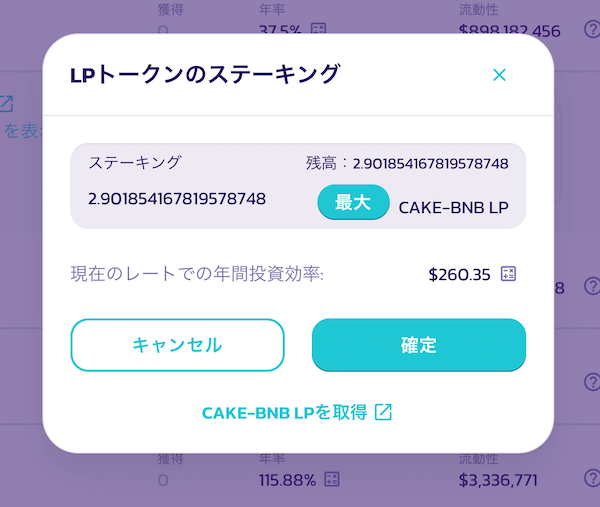Click the $3,336,771 liquidity amount
This screenshot has height=507, width=600.
(498, 480)
